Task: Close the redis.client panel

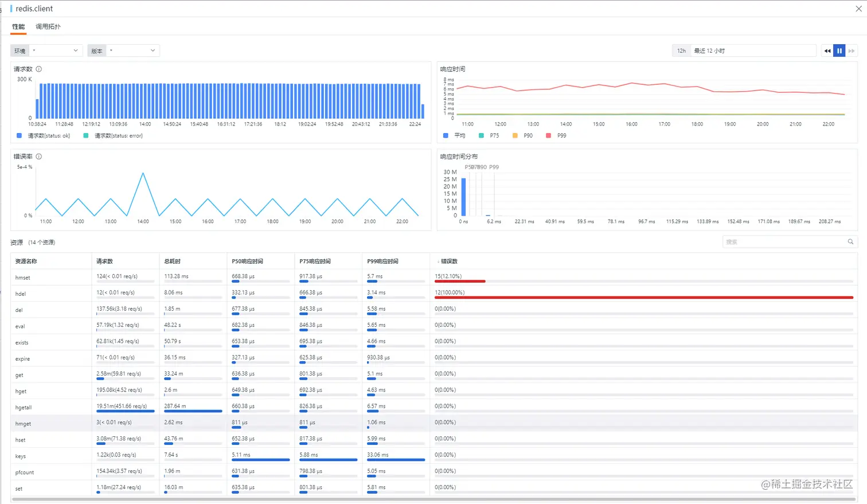Action: pyautogui.click(x=858, y=9)
